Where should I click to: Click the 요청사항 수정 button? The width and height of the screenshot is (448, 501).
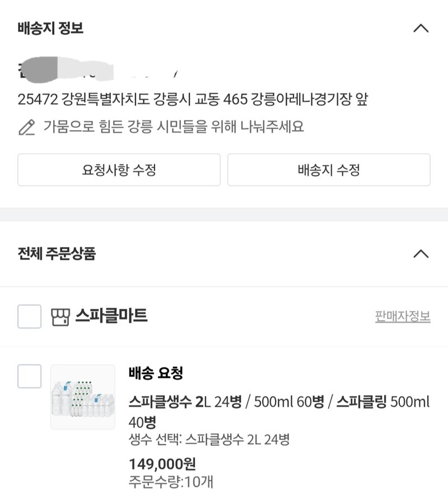coord(119,170)
